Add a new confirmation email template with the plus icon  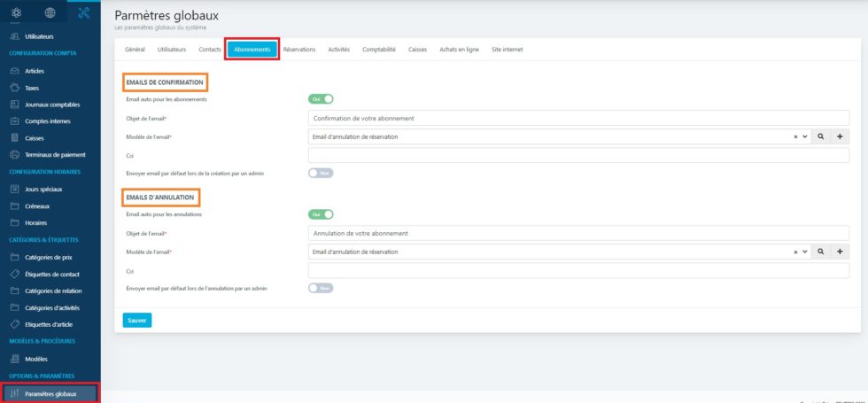[840, 136]
